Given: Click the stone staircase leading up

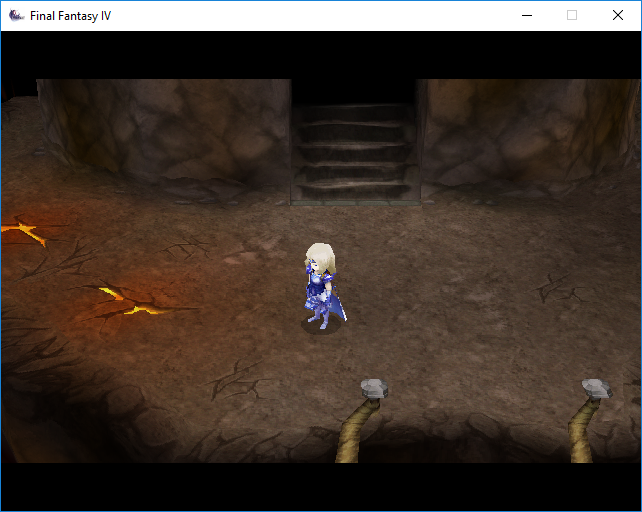Looking at the screenshot, I should pos(355,154).
